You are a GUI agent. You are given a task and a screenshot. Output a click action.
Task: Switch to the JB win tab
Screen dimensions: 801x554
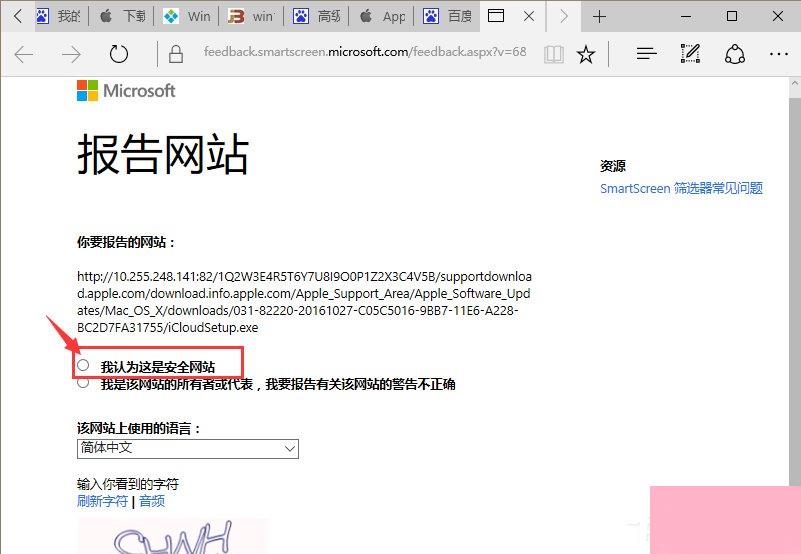pos(251,16)
